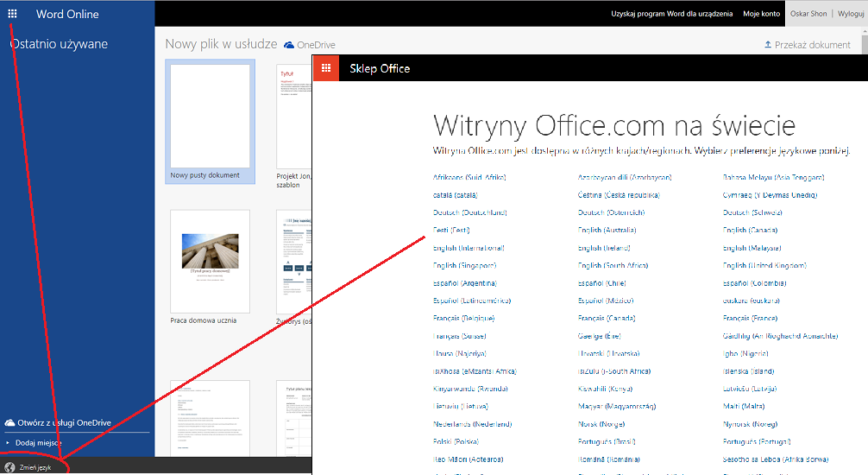Click the cloud icon by Otwórz z usługi OneDrive
The image size is (868, 475).
click(x=9, y=423)
